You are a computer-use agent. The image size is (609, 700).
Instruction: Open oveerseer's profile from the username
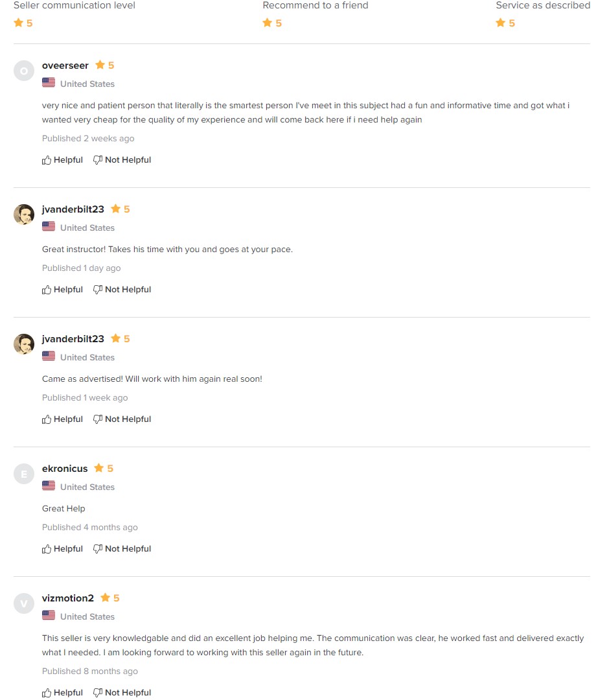65,65
